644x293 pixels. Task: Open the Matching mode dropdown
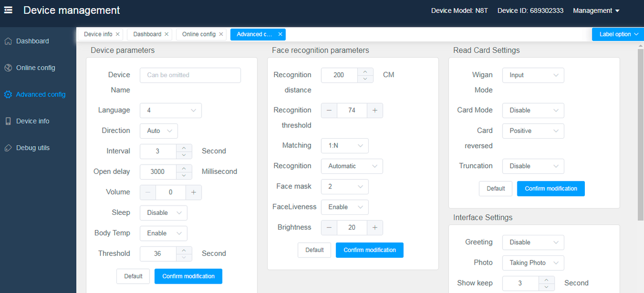click(x=345, y=146)
